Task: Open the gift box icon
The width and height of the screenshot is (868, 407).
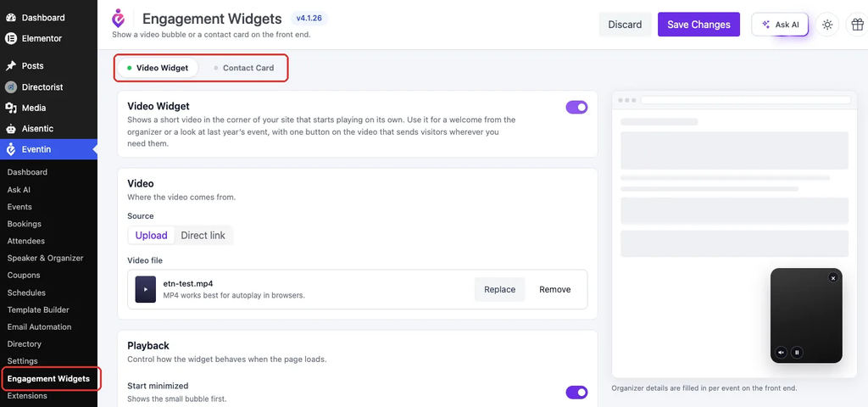Action: coord(857,25)
